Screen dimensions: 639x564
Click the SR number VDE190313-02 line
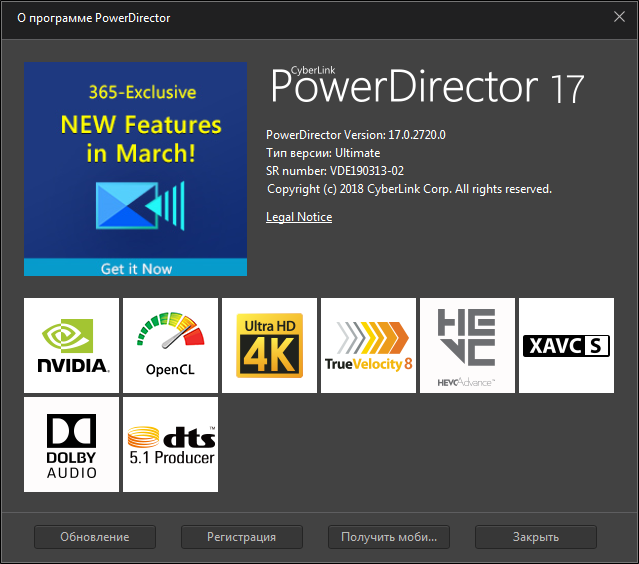pyautogui.click(x=335, y=171)
